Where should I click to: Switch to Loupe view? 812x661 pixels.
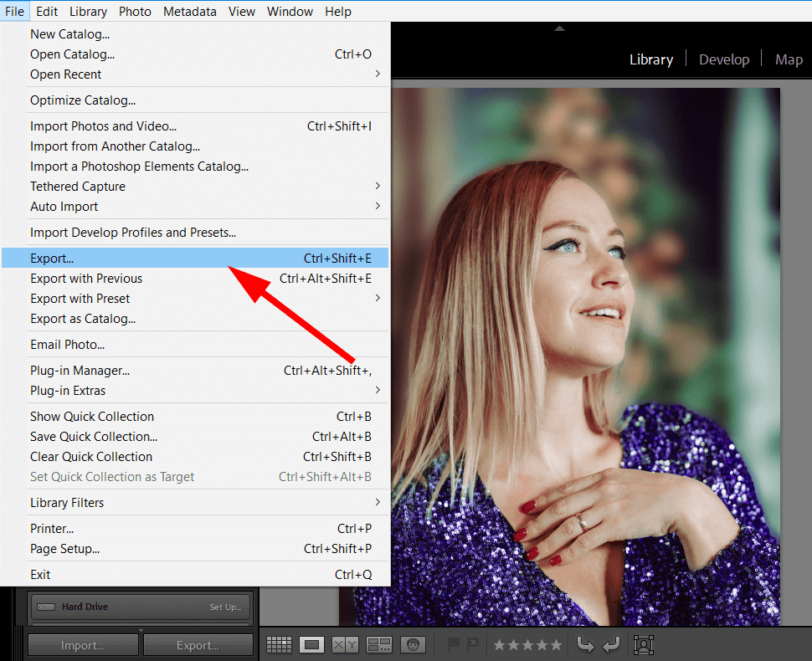(x=311, y=644)
